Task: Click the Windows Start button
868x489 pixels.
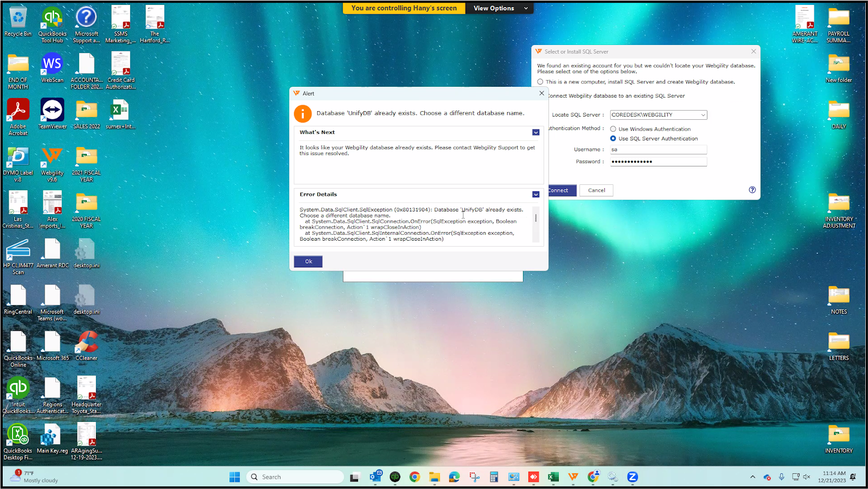Action: coord(234,477)
